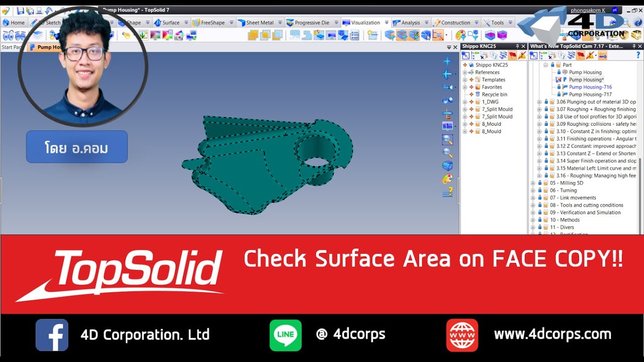Select the 07 - Link movements folder
The height and width of the screenshot is (362, 644).
(573, 198)
